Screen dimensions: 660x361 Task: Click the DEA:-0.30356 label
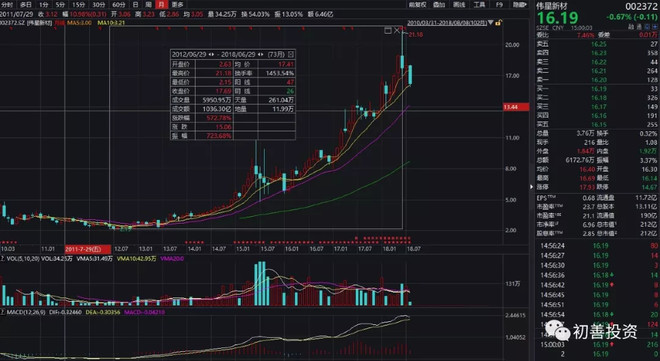[x=103, y=313]
